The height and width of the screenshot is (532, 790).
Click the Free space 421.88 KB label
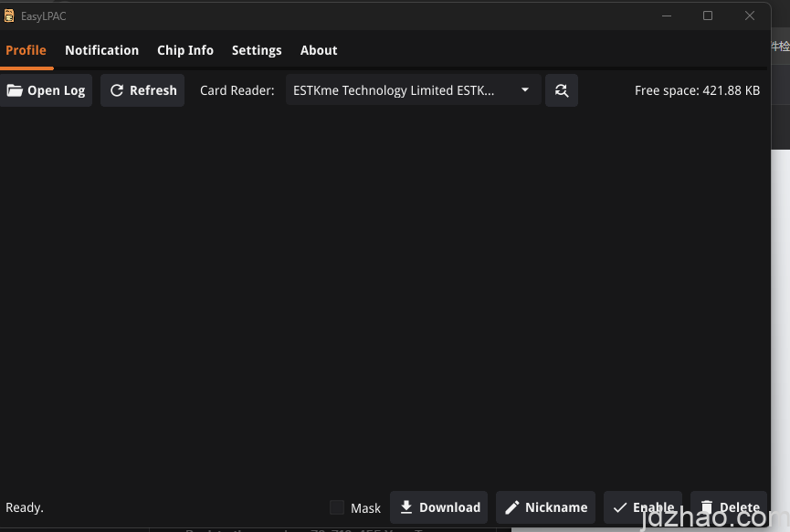pyautogui.click(x=697, y=90)
